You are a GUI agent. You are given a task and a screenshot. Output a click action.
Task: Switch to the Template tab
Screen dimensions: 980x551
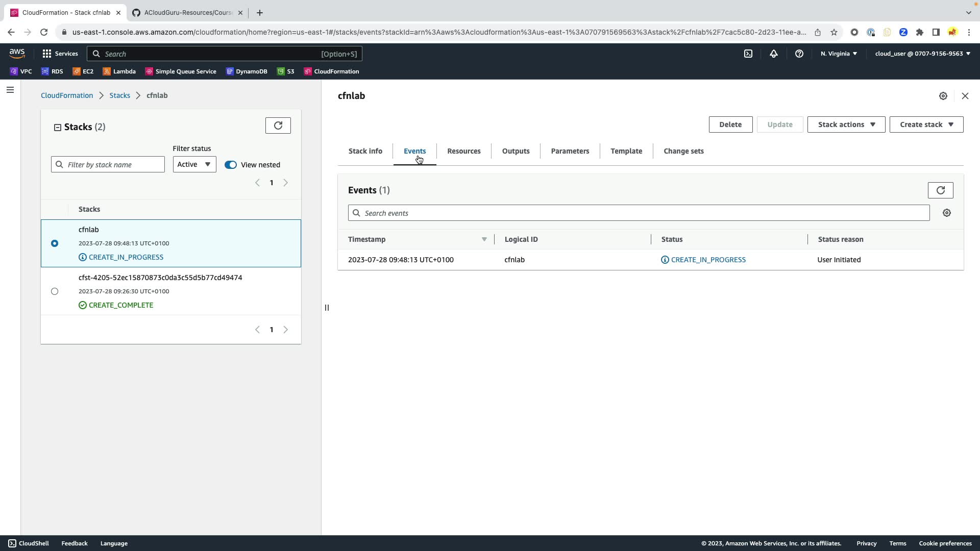point(626,151)
